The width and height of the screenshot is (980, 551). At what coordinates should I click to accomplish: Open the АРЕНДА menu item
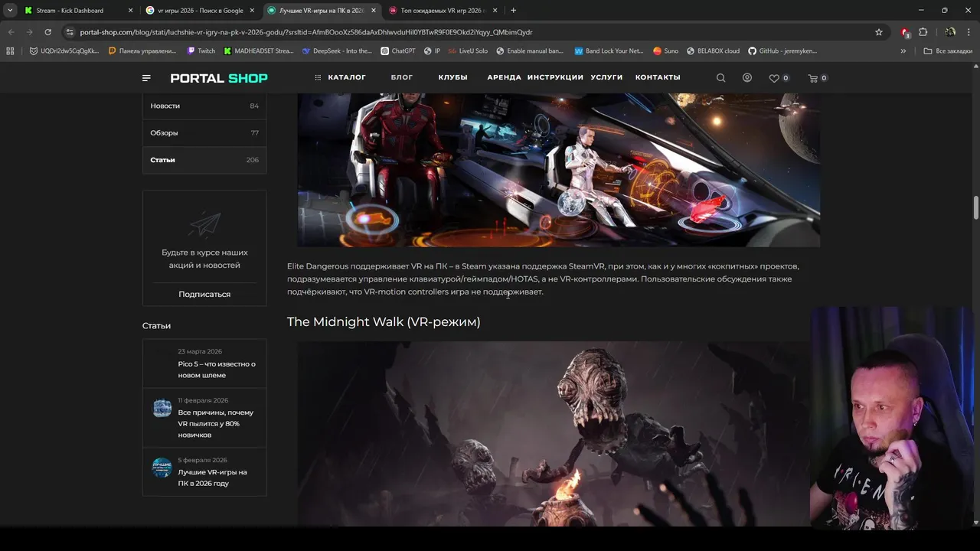504,77
